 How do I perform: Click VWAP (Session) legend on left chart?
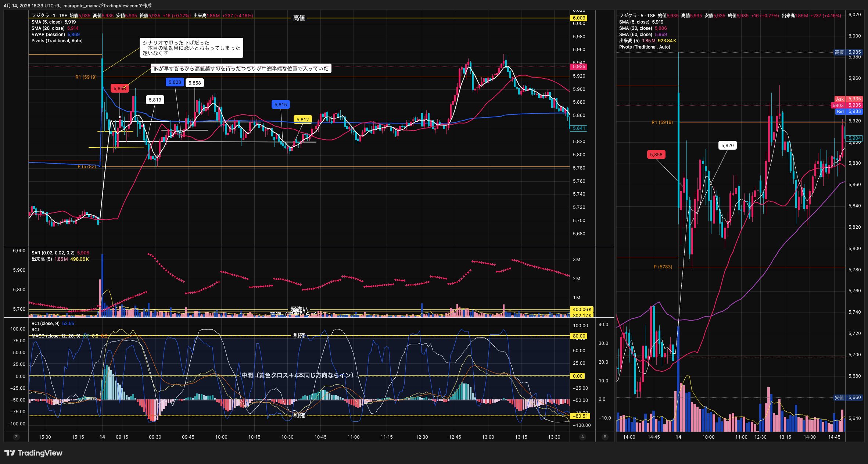[x=48, y=35]
